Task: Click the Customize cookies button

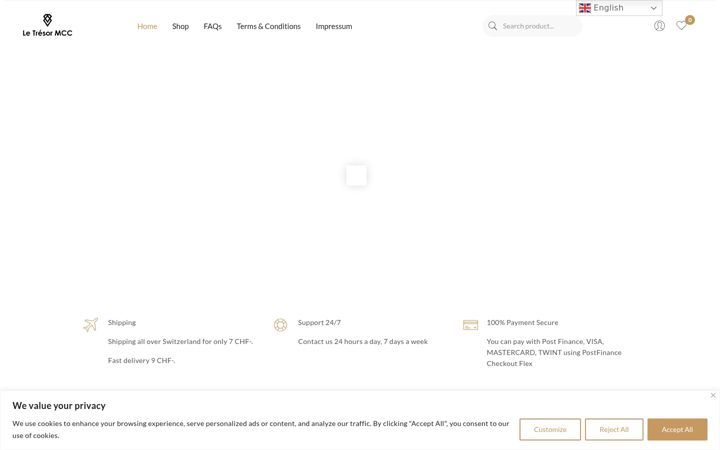Action: (x=550, y=429)
